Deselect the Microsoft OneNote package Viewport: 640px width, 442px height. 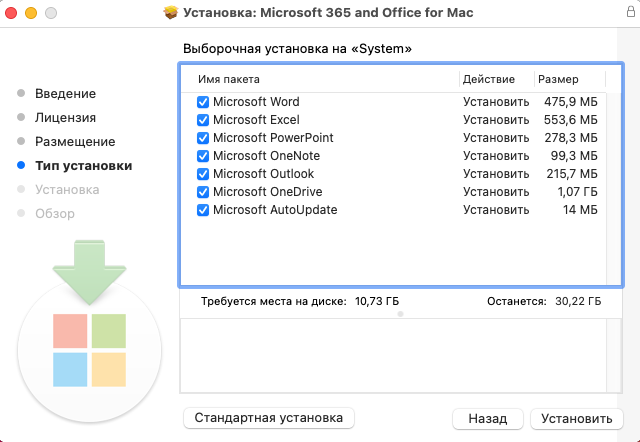[203, 156]
